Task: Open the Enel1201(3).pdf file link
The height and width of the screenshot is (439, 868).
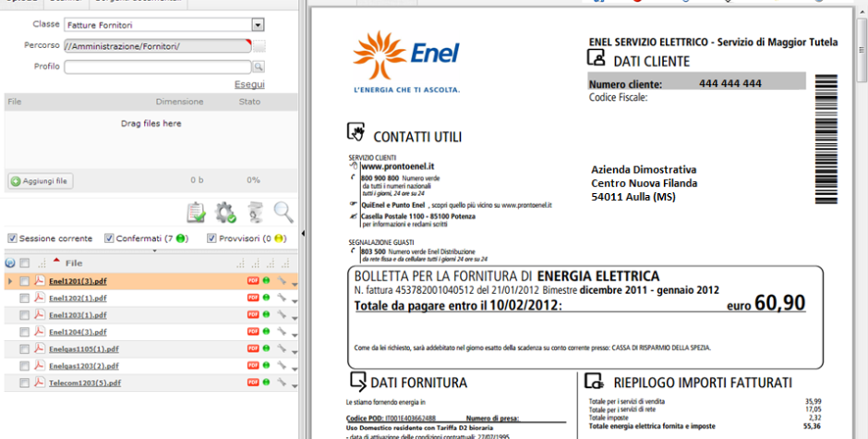Action: click(78, 282)
